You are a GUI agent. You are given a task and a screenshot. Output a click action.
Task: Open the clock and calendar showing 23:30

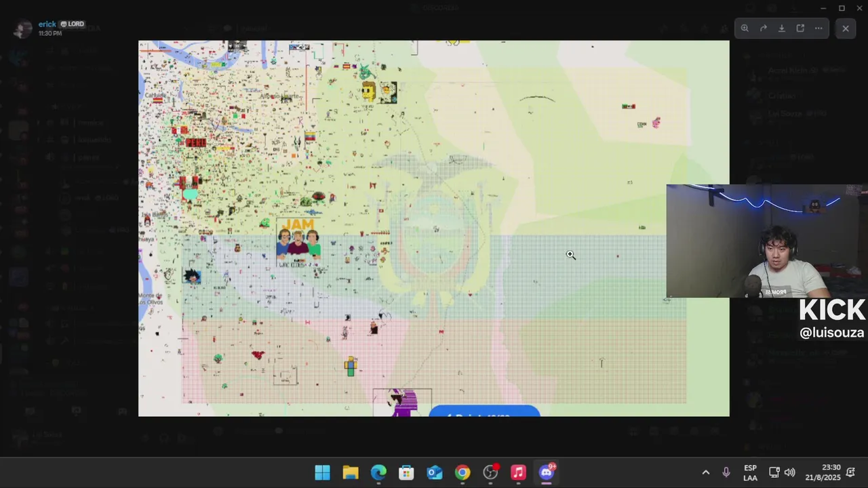coord(823,472)
